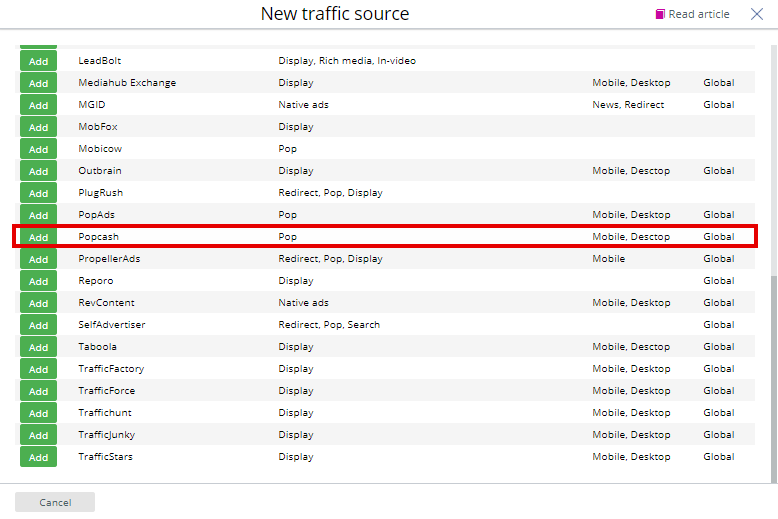Click the Traffichunt name

(105, 412)
